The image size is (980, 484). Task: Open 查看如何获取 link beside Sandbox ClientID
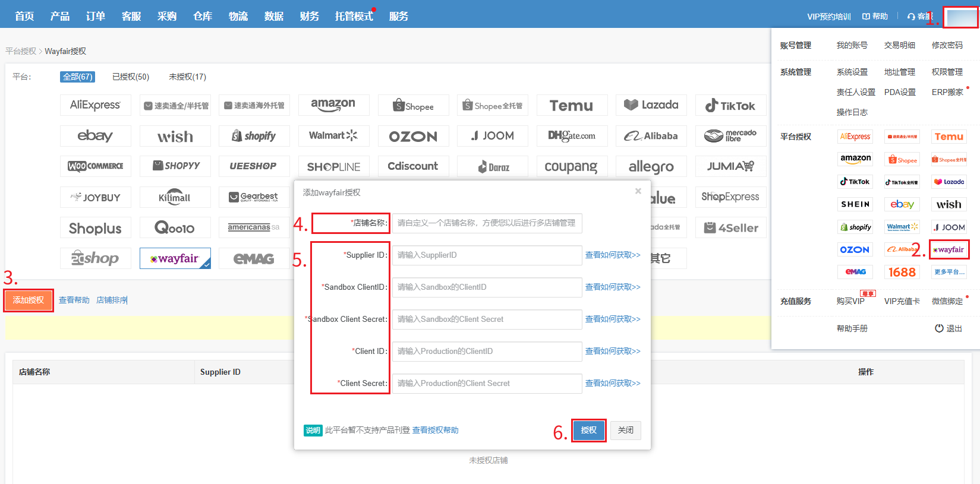613,287
